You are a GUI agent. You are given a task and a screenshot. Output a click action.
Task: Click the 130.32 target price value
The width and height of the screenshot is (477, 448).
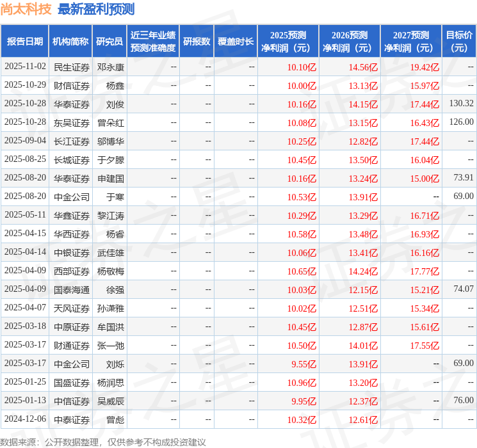coord(461,104)
